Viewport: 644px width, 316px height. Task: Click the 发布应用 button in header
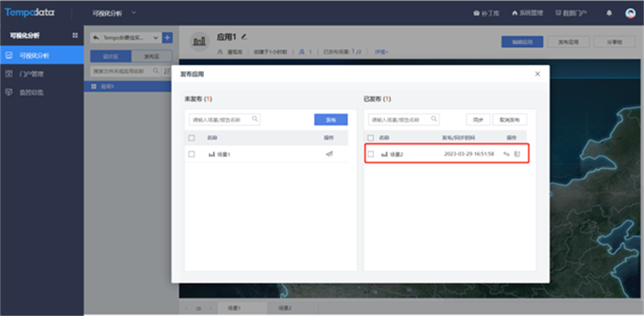pos(569,42)
